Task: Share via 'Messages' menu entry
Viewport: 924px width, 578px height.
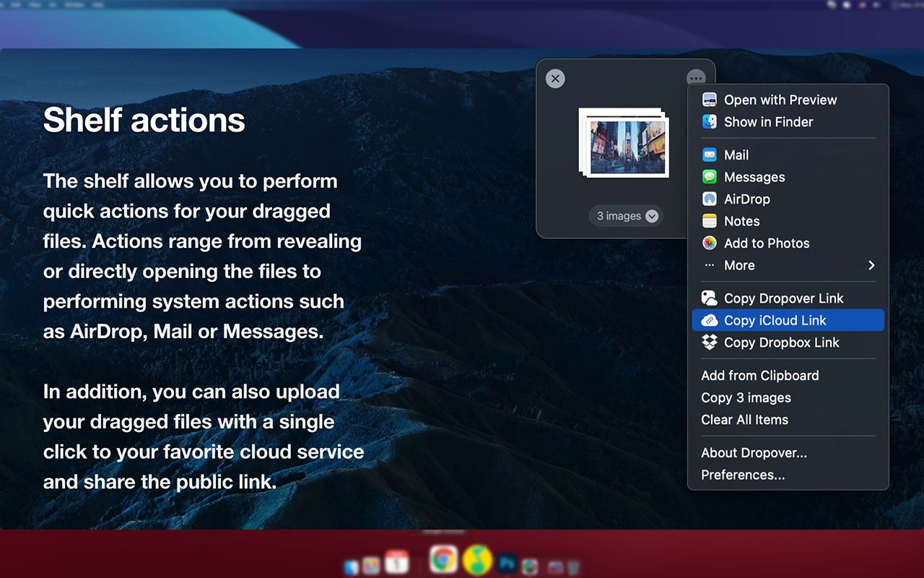Action: (x=788, y=177)
